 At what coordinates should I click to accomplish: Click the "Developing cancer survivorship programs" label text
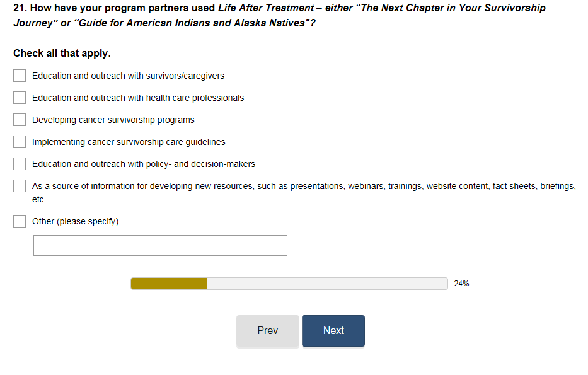[113, 120]
